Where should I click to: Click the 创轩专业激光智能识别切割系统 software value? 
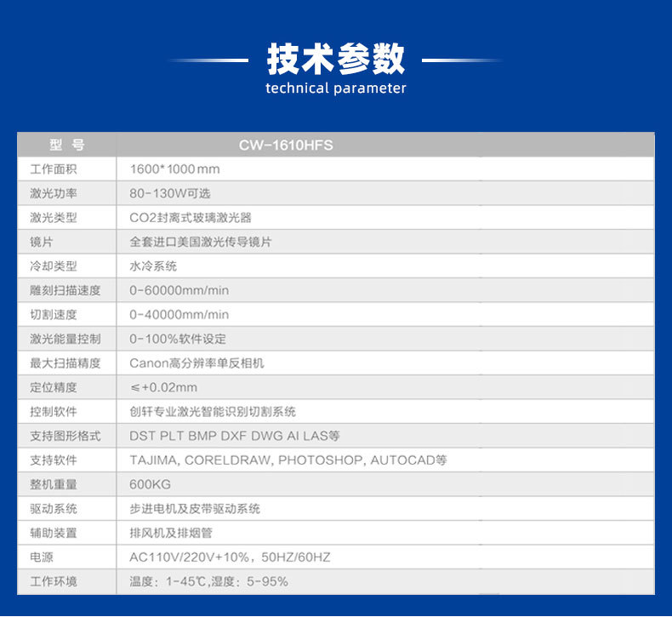click(x=213, y=412)
